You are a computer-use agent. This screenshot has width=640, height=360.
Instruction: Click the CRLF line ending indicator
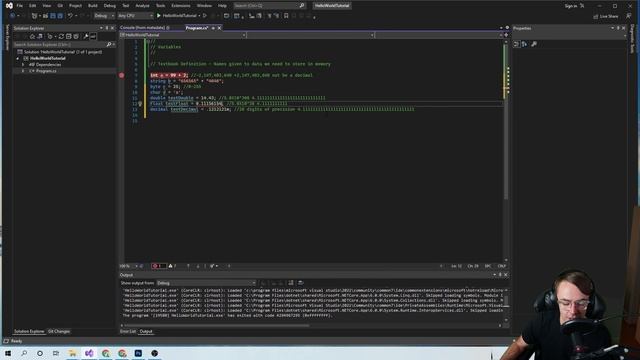(502, 266)
